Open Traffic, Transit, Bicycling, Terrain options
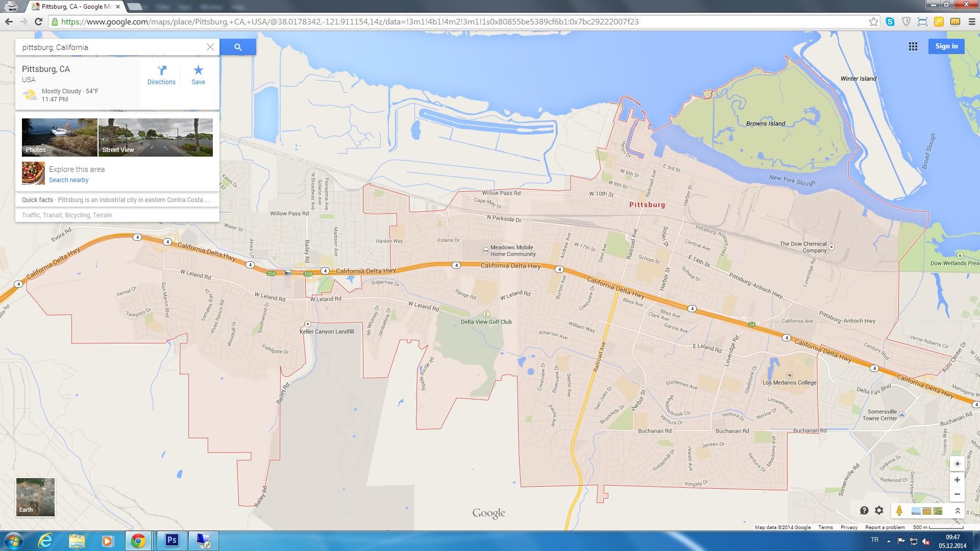Screen dimensions: 980x551 67,215
